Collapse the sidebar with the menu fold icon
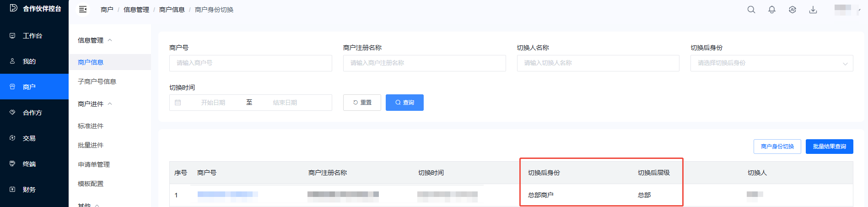Image resolution: width=868 pixels, height=207 pixels. pyautogui.click(x=83, y=9)
